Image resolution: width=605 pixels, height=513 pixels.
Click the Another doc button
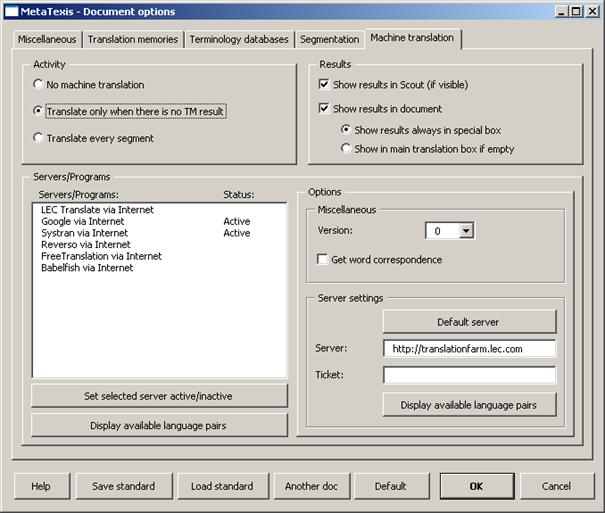[312, 486]
